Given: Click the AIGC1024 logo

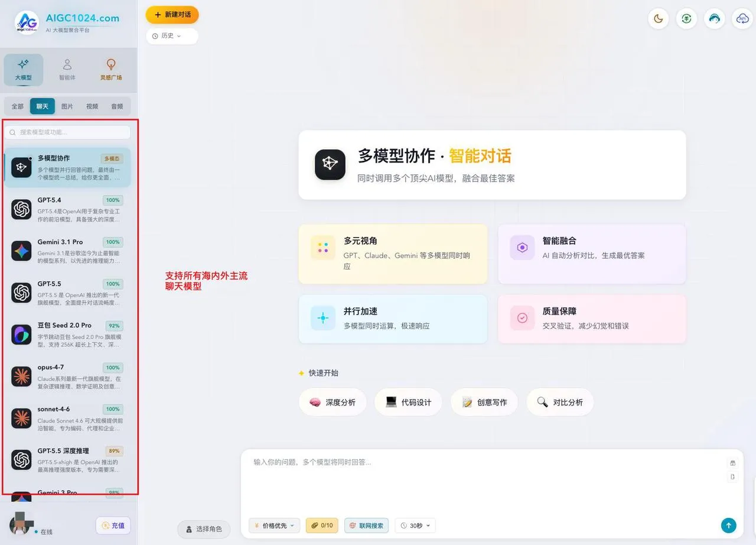Looking at the screenshot, I should point(27,22).
